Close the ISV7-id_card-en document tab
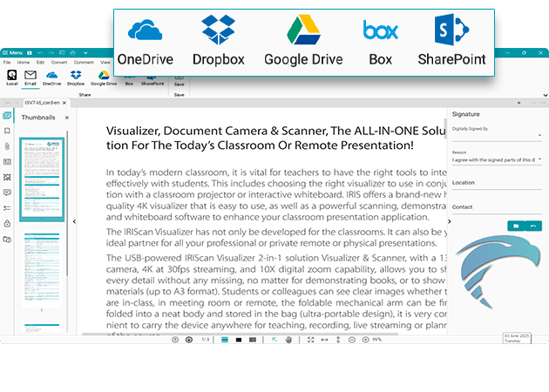Screen dimensions: 549x392 tap(64, 103)
